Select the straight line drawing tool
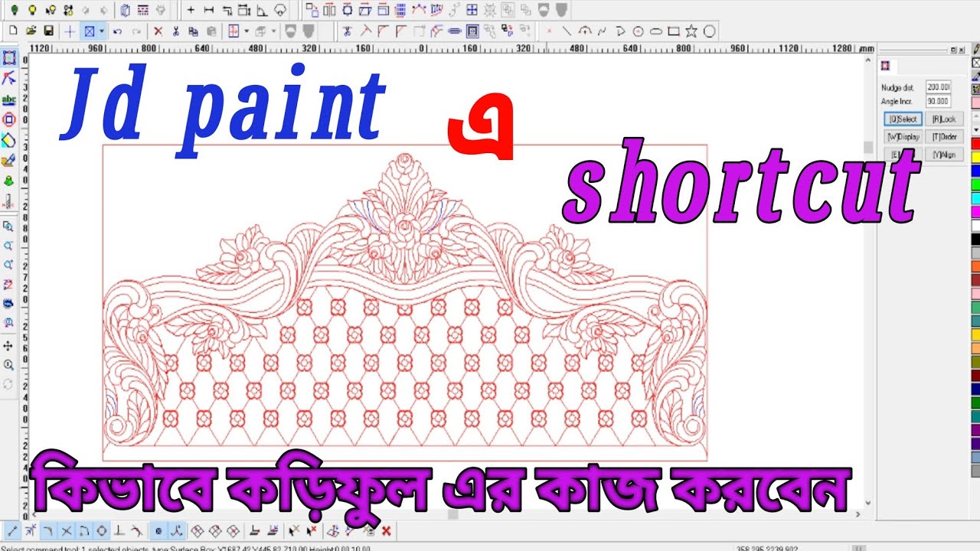The image size is (980, 551). (567, 31)
